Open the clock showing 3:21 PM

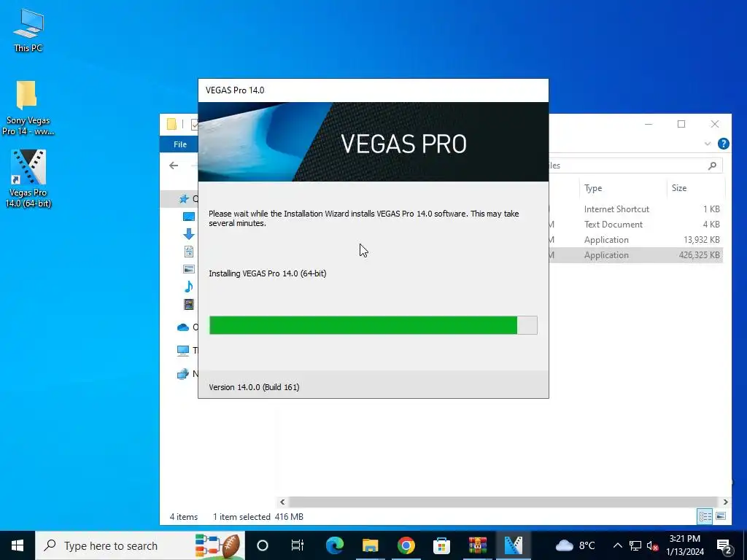[684, 545]
